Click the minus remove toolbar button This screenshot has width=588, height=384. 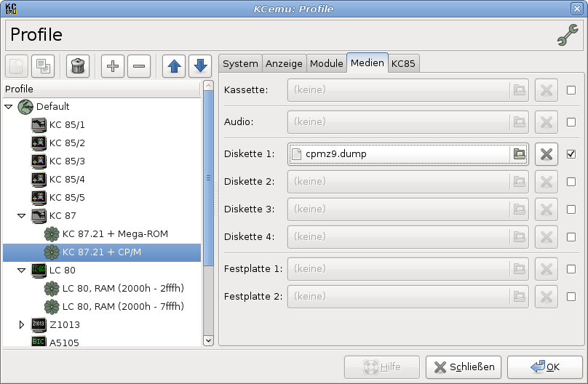pos(139,66)
